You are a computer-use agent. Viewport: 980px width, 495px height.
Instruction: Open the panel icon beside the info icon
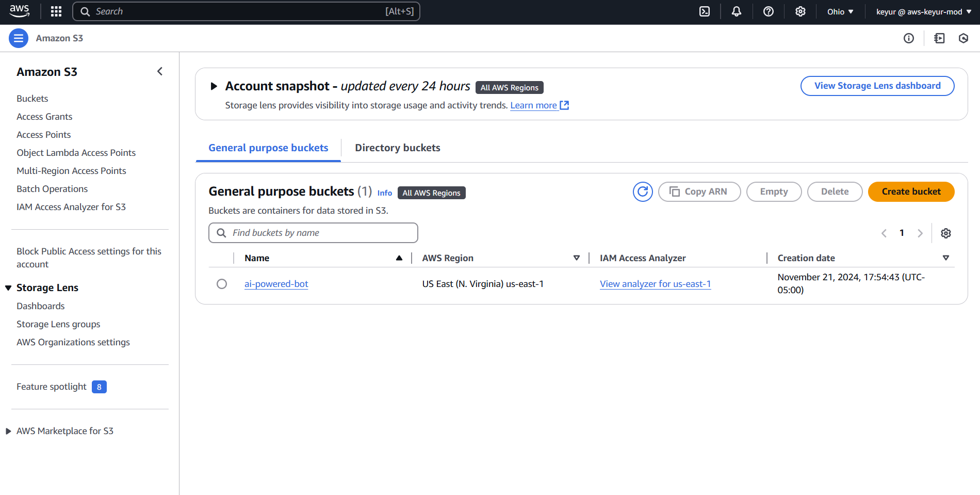[939, 38]
